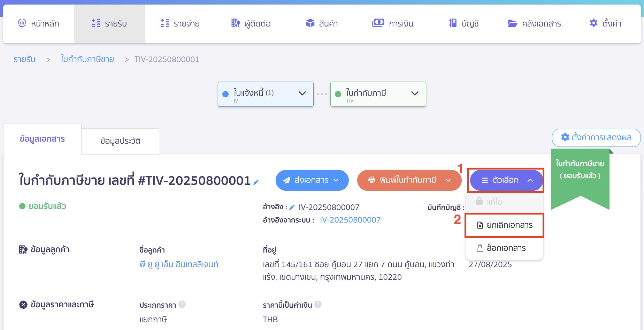Click the help icon beside ประเภทราคา
644x330 pixels.
182,304
